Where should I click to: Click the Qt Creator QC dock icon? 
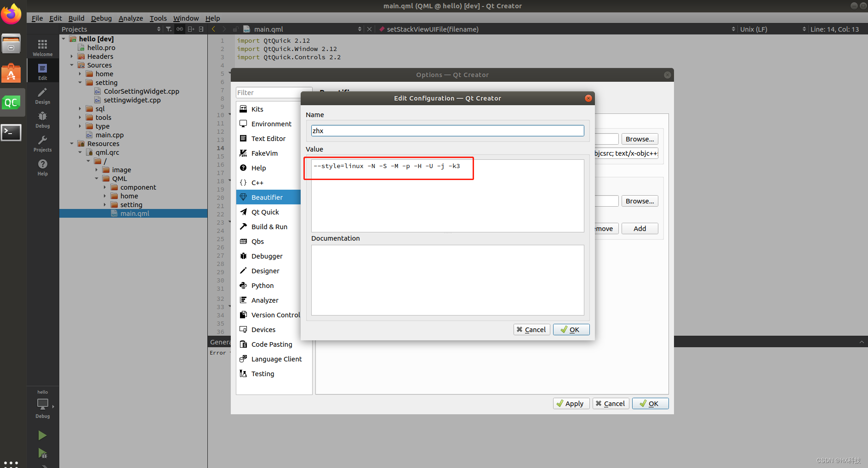tap(11, 102)
